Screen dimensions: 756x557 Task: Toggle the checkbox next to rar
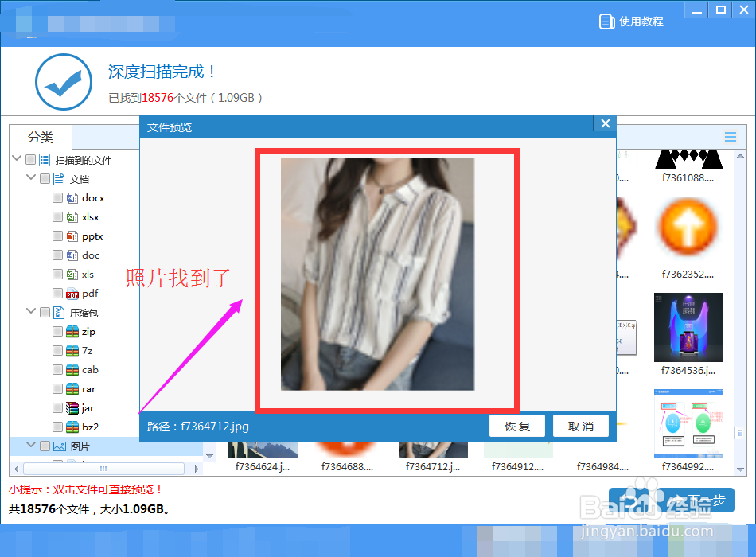coord(57,388)
